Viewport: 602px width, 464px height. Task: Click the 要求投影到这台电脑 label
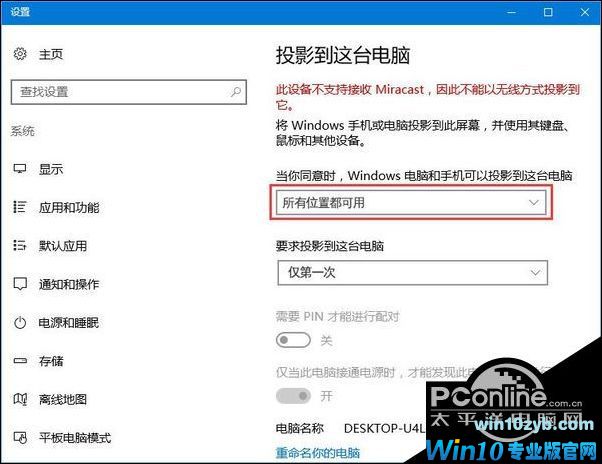[330, 246]
